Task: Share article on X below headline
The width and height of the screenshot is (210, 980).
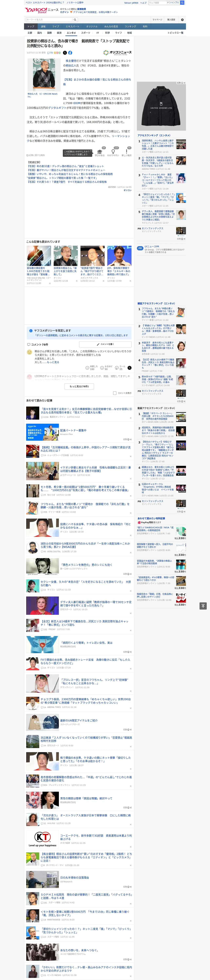Action: point(65,53)
